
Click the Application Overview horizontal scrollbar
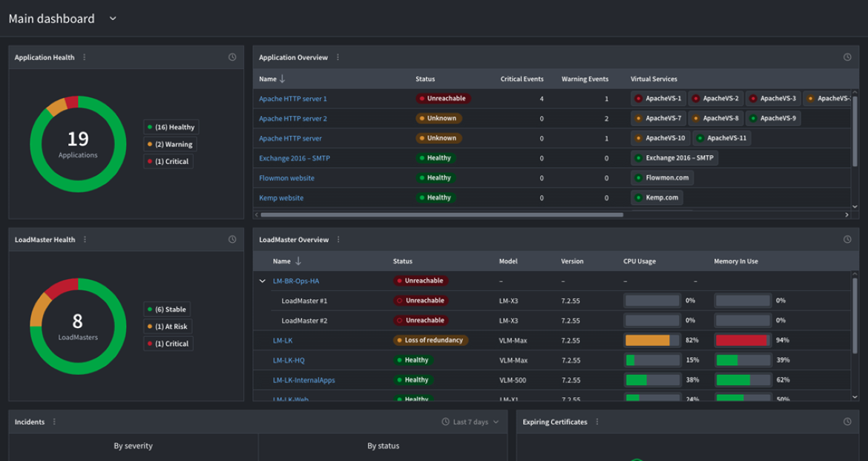tap(441, 215)
